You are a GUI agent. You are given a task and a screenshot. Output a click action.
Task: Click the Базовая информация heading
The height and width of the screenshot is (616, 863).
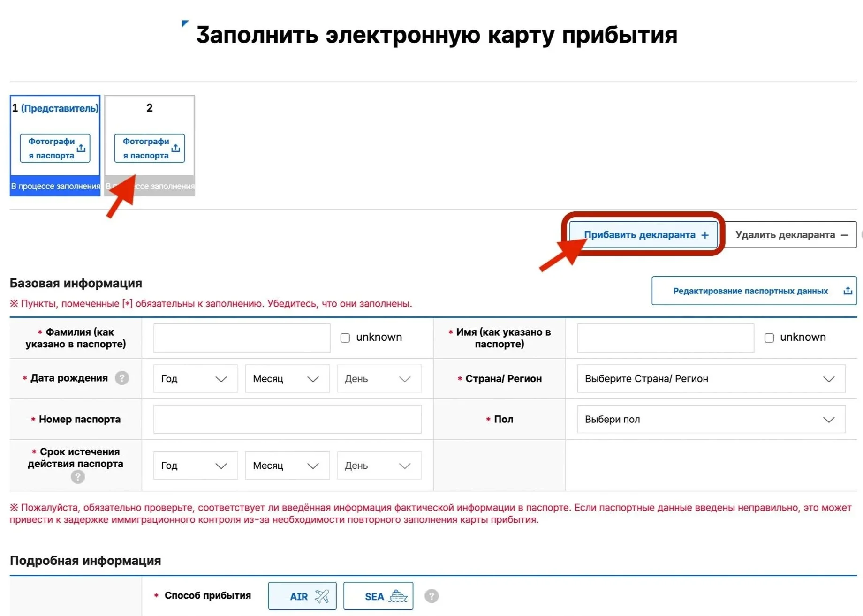pos(76,283)
